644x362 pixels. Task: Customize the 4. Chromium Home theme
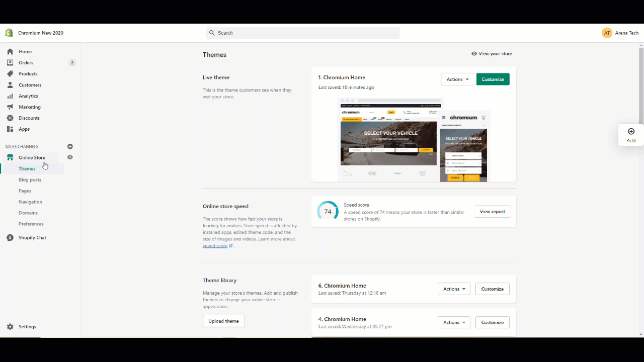(492, 323)
